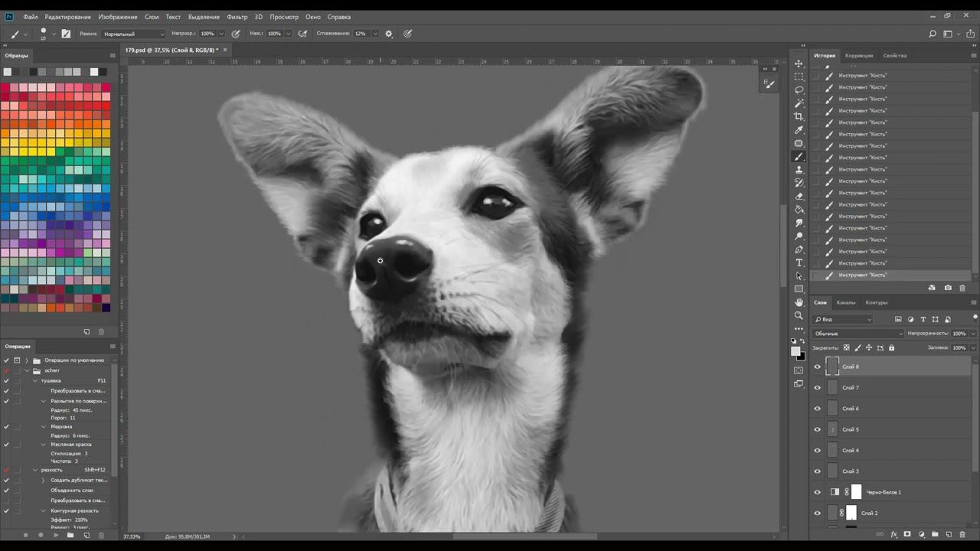Viewport: 980px width, 551px height.
Task: Select the Move tool
Action: [799, 64]
